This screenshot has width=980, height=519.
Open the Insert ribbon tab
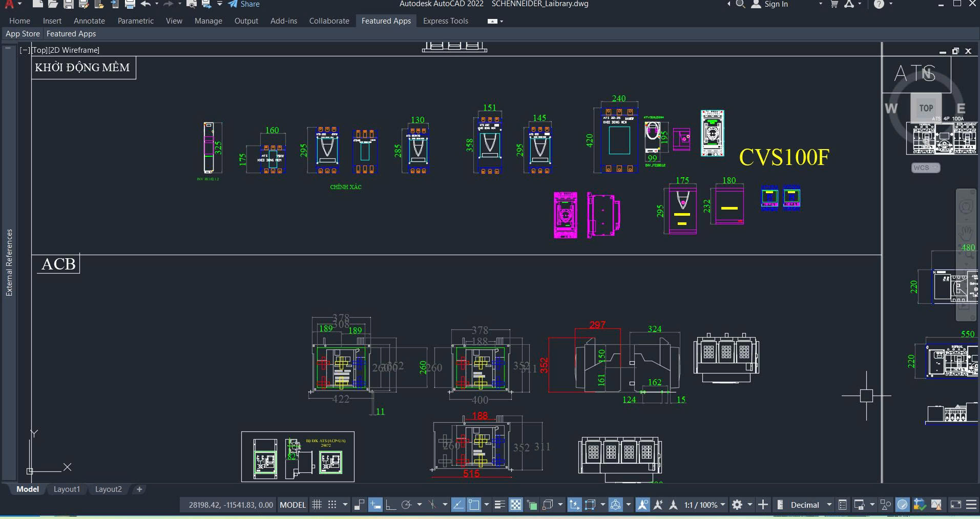pyautogui.click(x=52, y=21)
